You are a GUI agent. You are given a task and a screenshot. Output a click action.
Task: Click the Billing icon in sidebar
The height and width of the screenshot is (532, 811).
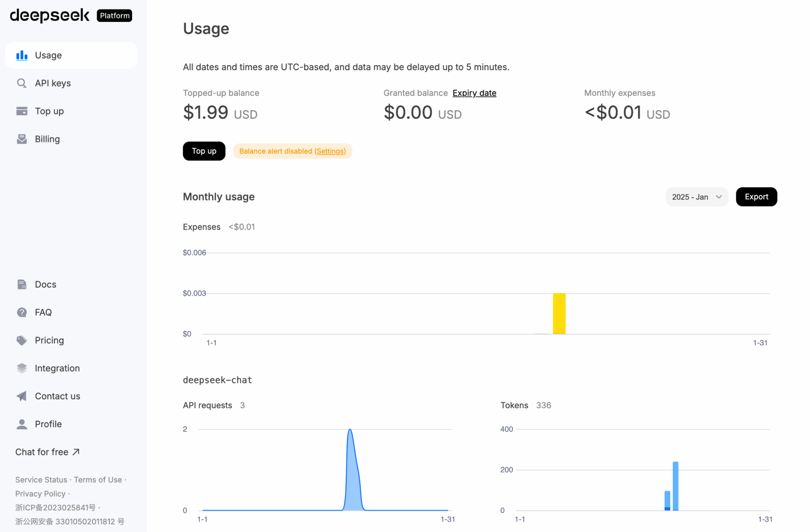pos(22,139)
